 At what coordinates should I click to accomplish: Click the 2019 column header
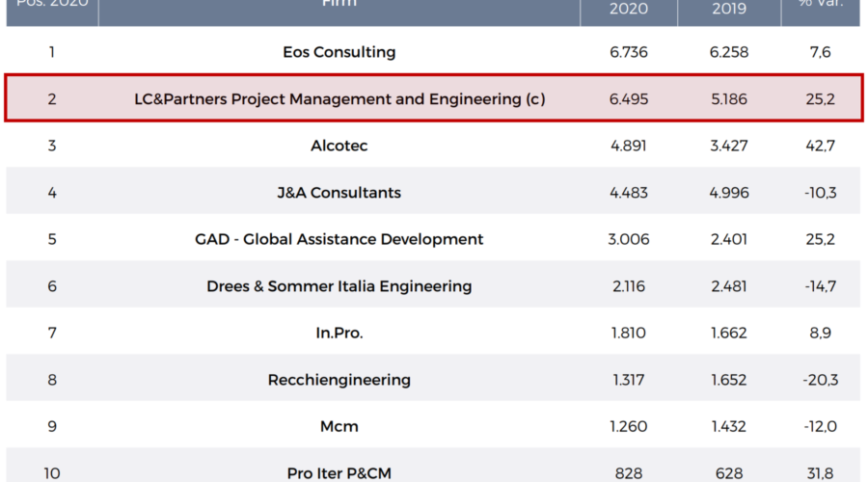coord(729,9)
